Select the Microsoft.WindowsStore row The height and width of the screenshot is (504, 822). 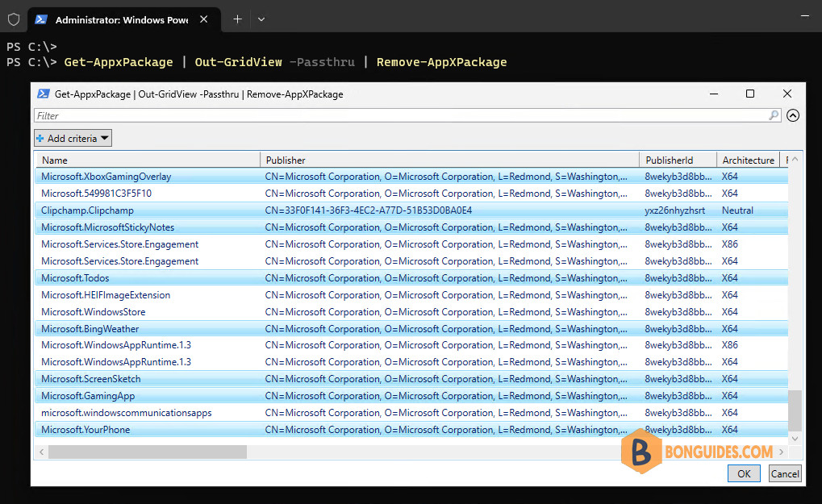coord(411,312)
